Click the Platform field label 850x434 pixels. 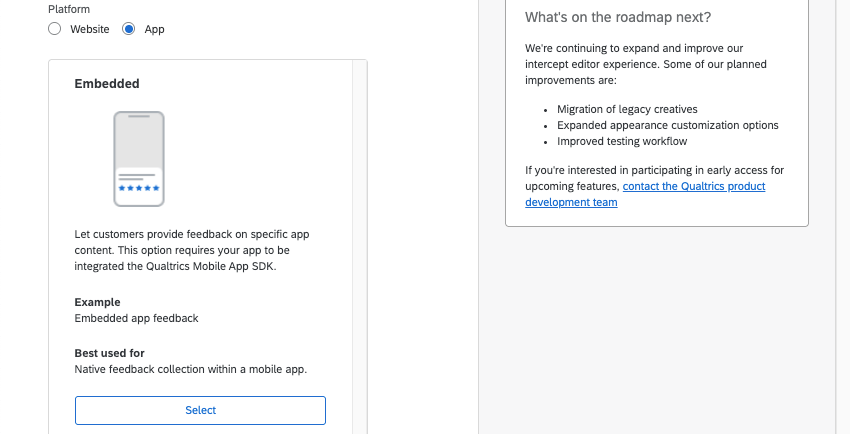[x=69, y=9]
